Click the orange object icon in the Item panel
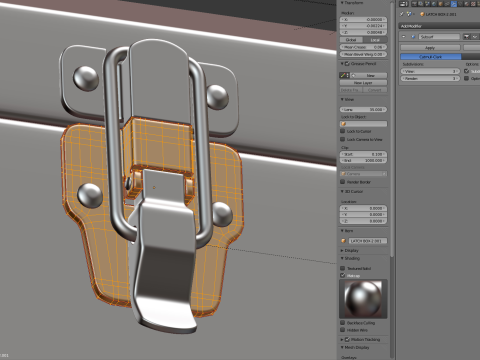The height and width of the screenshot is (360, 480). pyautogui.click(x=344, y=241)
